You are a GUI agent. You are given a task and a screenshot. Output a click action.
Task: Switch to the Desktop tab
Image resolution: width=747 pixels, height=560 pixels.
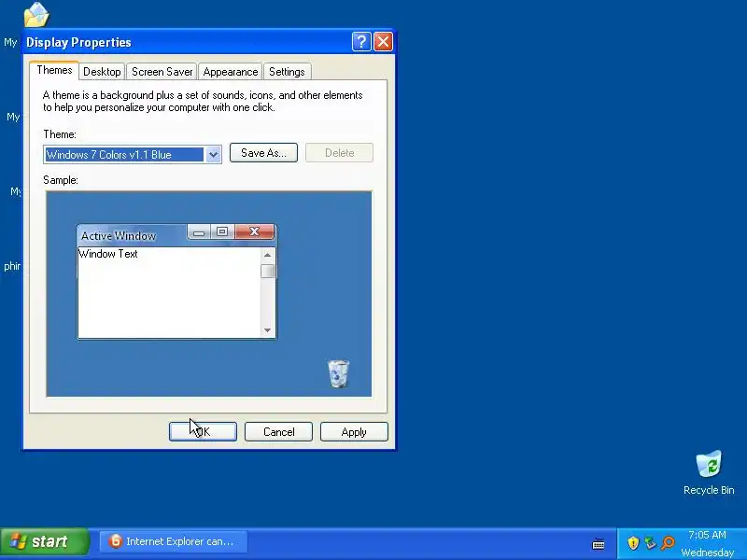[x=102, y=72]
